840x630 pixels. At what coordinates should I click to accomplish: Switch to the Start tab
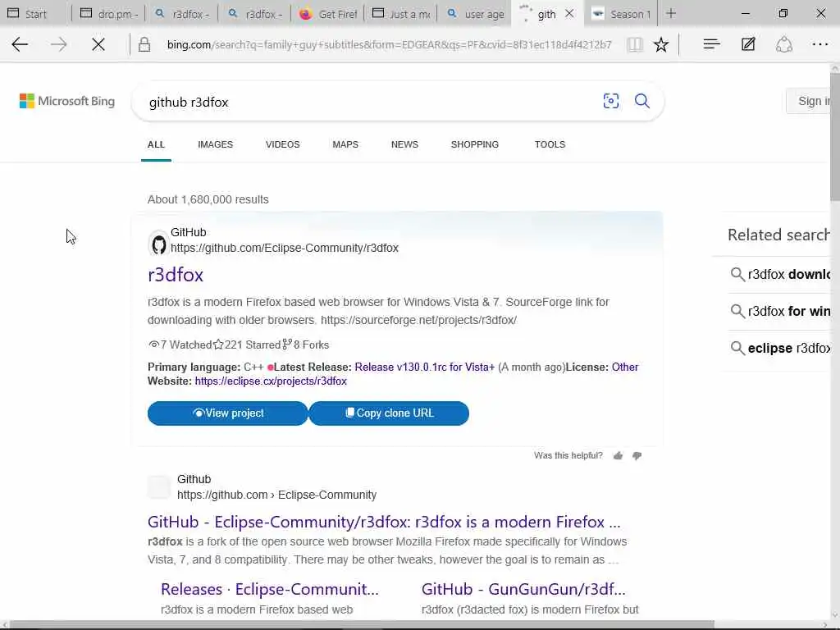tap(35, 13)
